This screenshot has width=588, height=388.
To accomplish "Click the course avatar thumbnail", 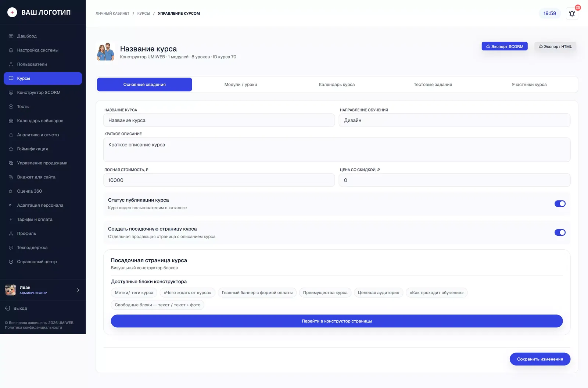I will pyautogui.click(x=105, y=52).
